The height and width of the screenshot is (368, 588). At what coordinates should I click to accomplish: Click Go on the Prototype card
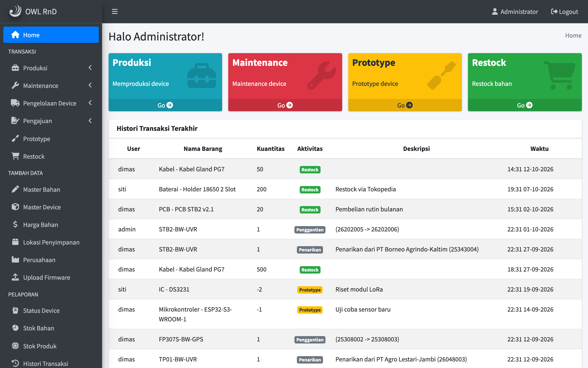click(405, 105)
